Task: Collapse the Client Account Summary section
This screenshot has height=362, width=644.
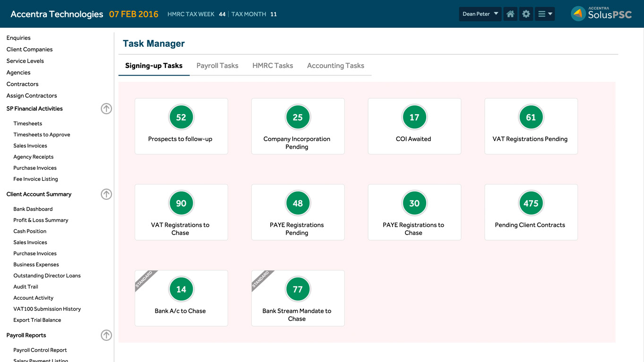Action: pos(106,194)
